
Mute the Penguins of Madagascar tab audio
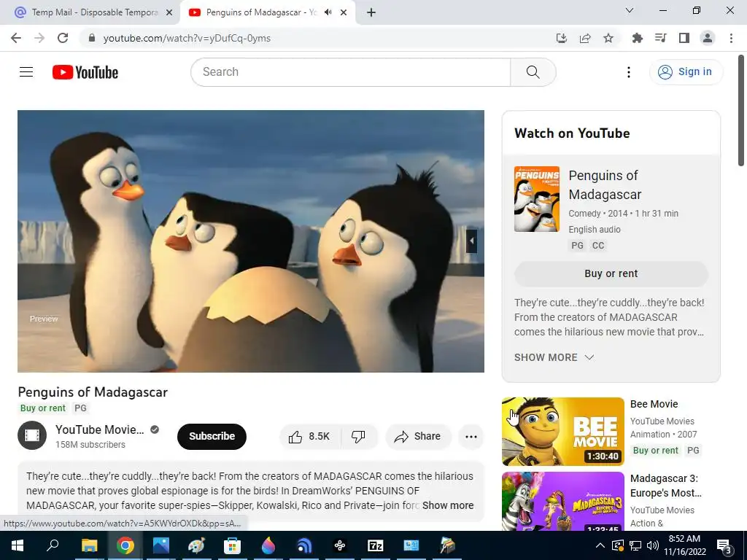(x=328, y=12)
